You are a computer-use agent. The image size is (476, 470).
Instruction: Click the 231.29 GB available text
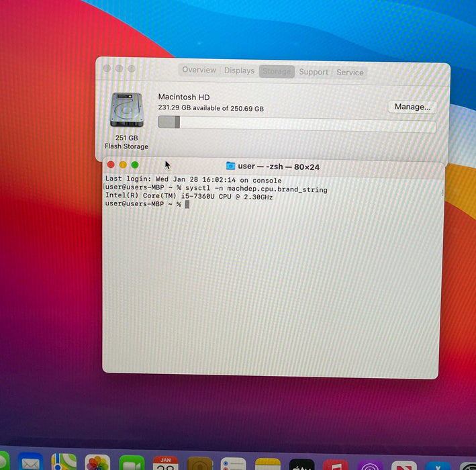point(211,108)
